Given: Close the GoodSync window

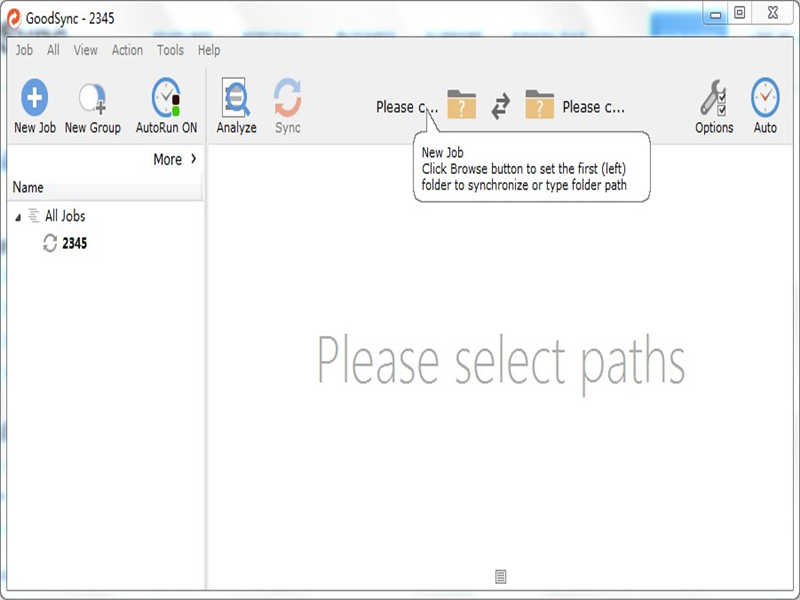Looking at the screenshot, I should (x=772, y=13).
